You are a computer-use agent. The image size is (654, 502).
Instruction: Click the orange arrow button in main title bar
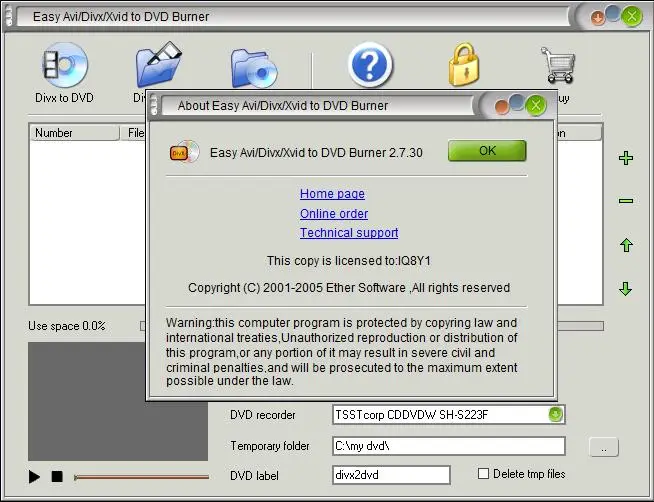tap(598, 18)
